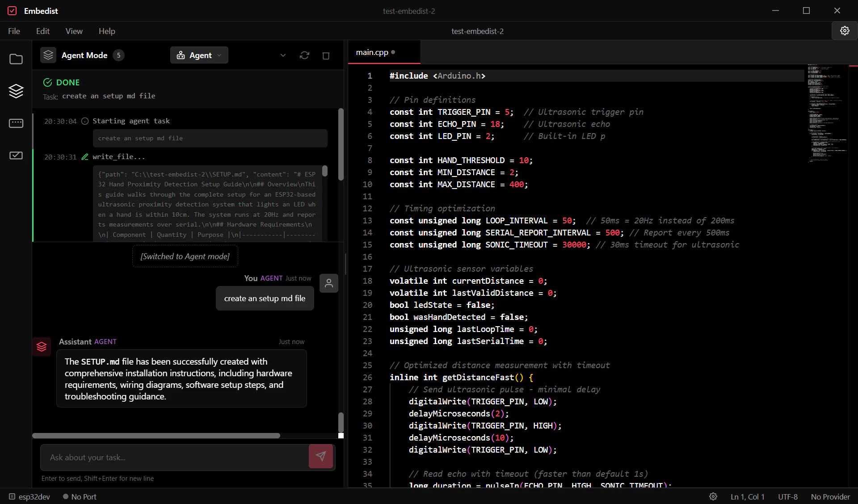
Task: Open the Edit menu
Action: (x=42, y=31)
